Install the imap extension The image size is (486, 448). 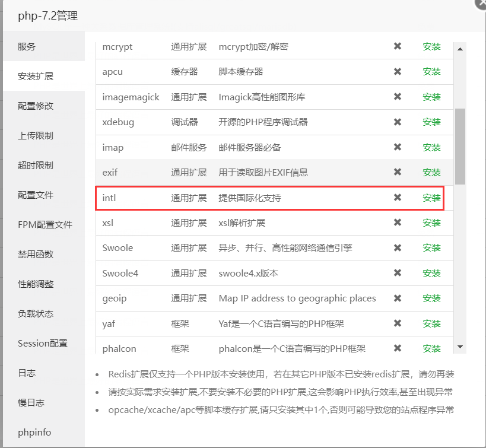point(431,147)
